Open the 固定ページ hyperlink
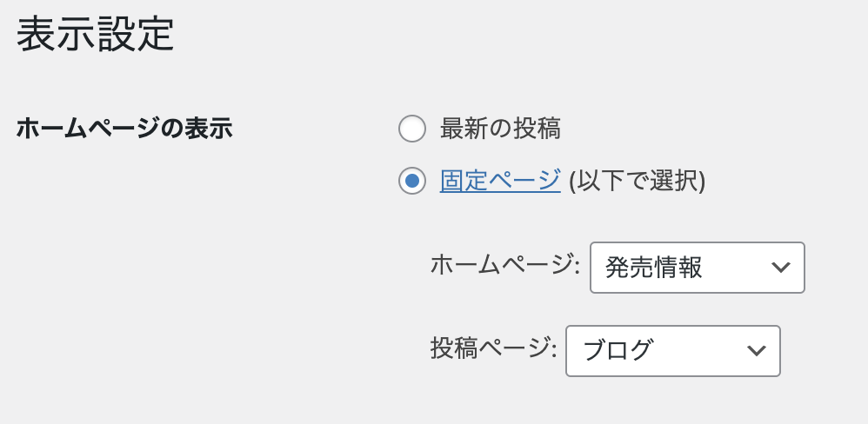Viewport: 868px width, 424px height. tap(500, 181)
